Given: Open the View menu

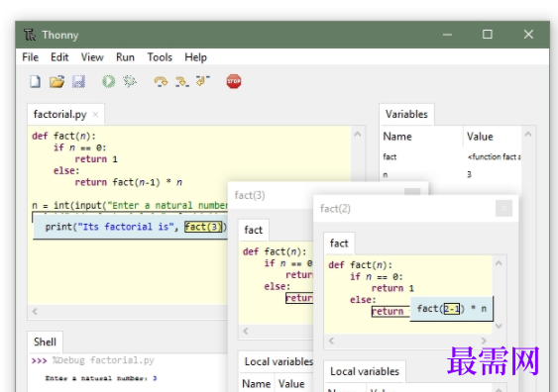Looking at the screenshot, I should 92,57.
